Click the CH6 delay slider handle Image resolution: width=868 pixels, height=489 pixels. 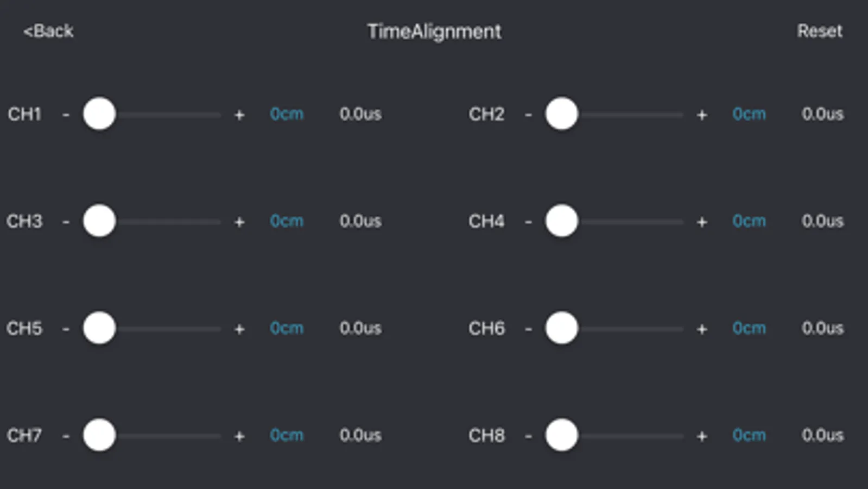pos(562,328)
